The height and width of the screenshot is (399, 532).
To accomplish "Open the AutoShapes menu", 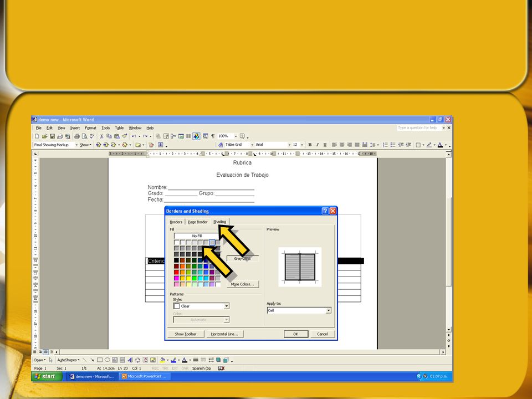I will [x=68, y=360].
